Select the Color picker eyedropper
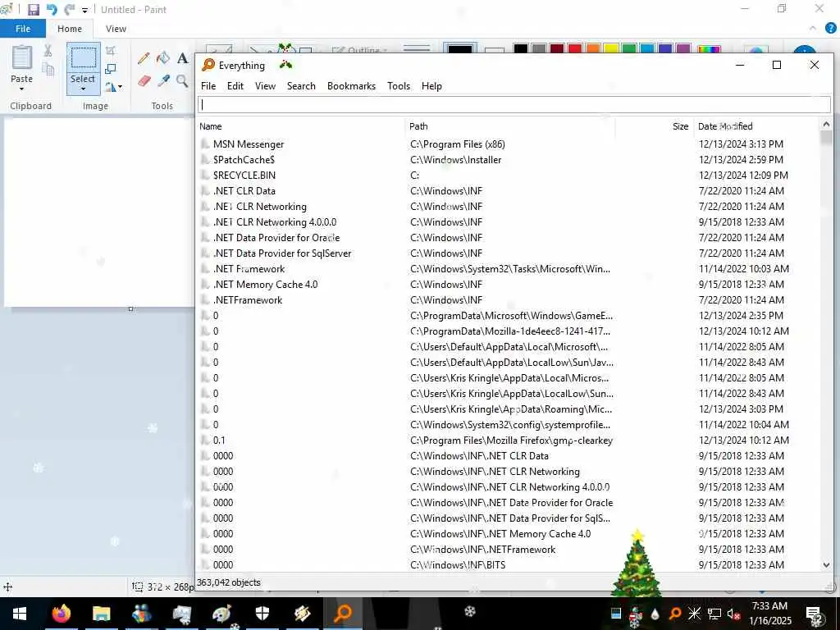The height and width of the screenshot is (630, 840). (163, 81)
